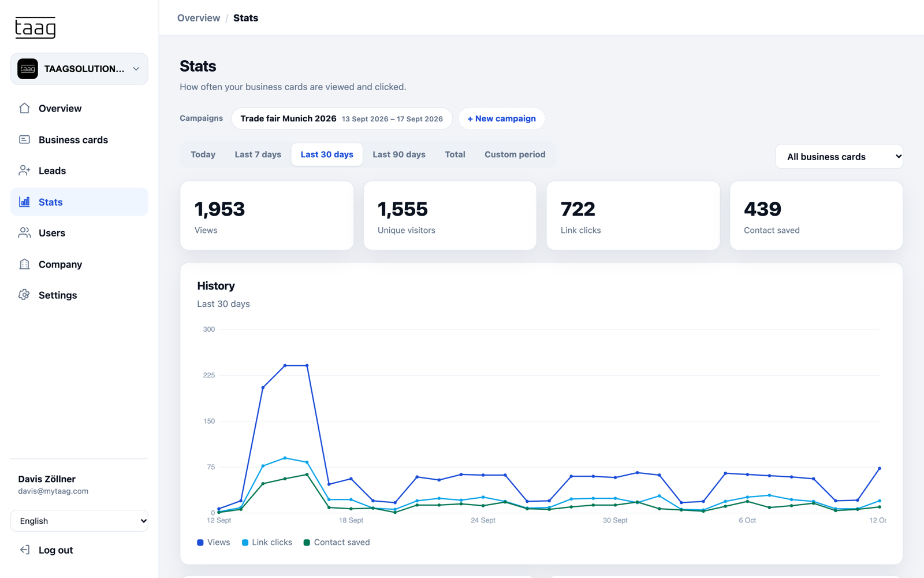Click the 1,555 Unique visitors card
Screen dimensions: 924x578
pyautogui.click(x=450, y=216)
